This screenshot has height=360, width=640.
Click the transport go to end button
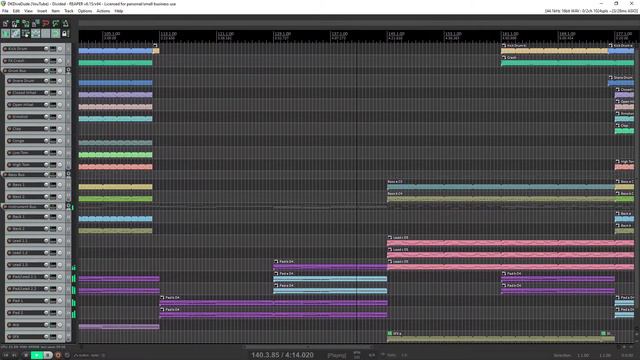pyautogui.click(x=15, y=355)
